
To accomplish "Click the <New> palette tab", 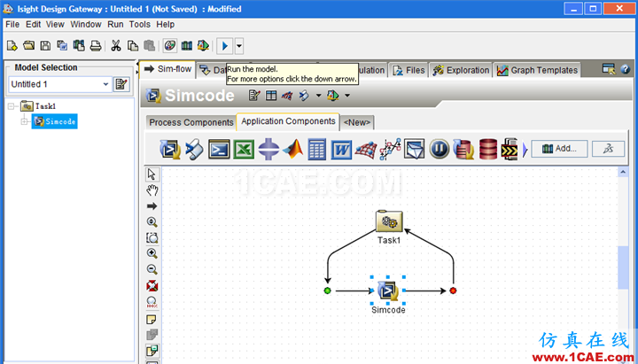I will pos(357,122).
